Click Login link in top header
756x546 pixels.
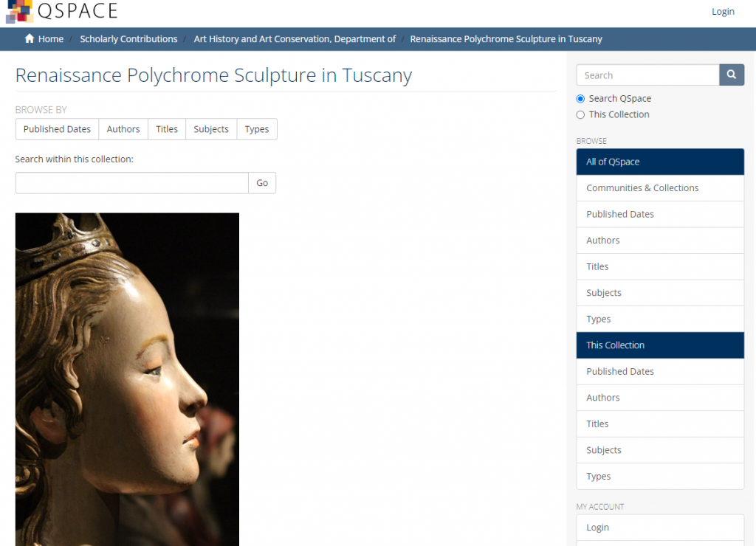[x=723, y=11]
